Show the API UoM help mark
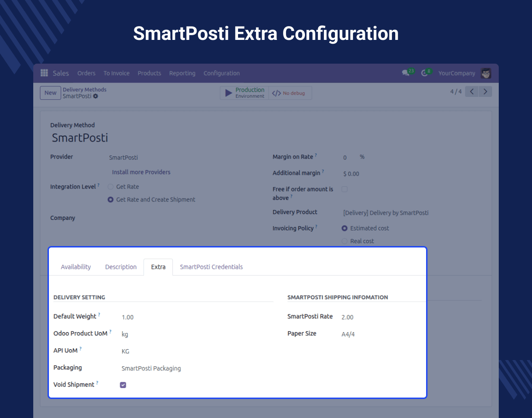 [x=80, y=349]
